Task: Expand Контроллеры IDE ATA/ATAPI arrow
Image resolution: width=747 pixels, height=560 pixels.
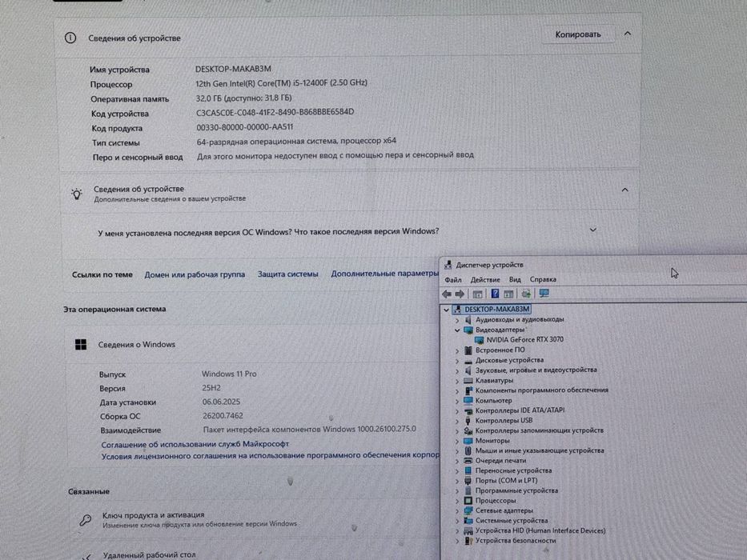Action: pos(457,410)
